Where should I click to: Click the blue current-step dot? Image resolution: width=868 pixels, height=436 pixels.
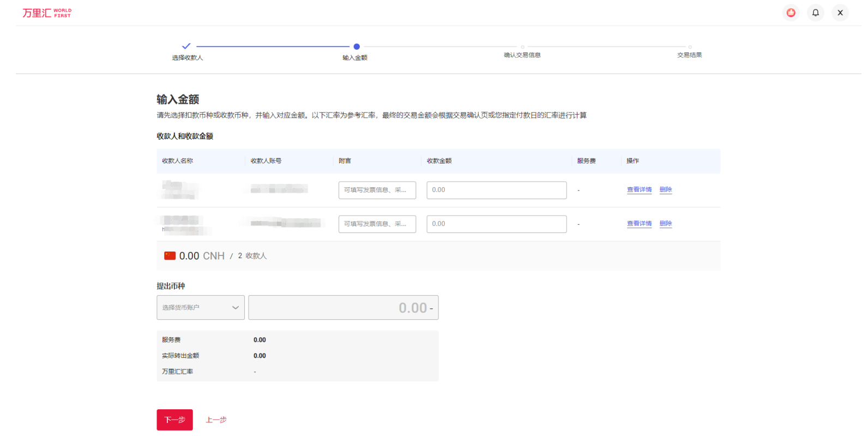pos(357,46)
